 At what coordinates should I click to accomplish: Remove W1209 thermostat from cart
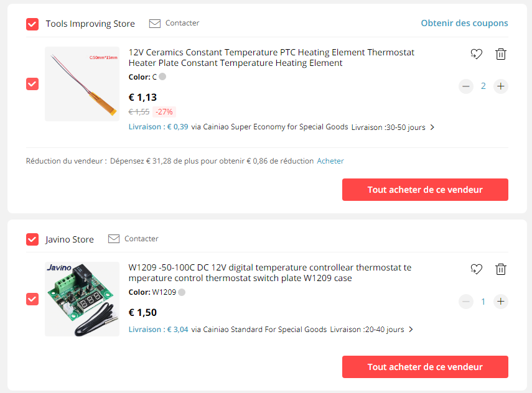point(501,269)
